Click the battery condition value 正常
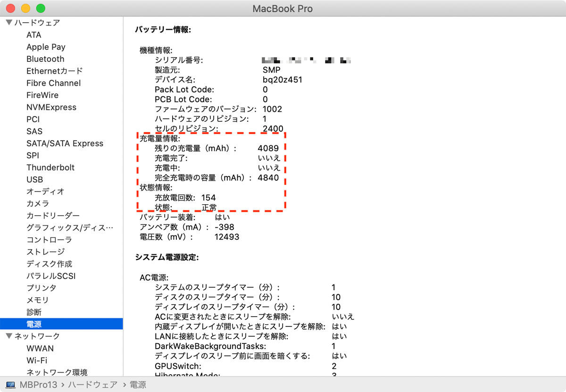566x392 pixels. coord(209,208)
